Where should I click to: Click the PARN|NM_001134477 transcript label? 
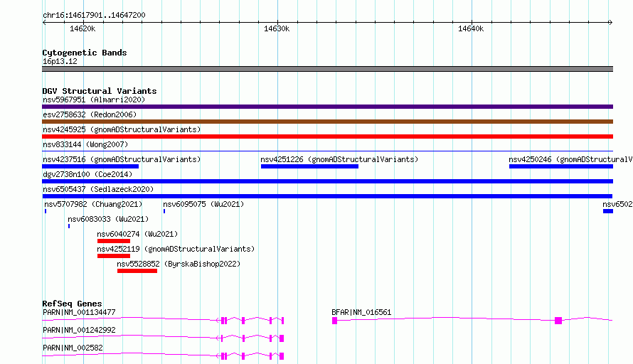pyautogui.click(x=79, y=312)
